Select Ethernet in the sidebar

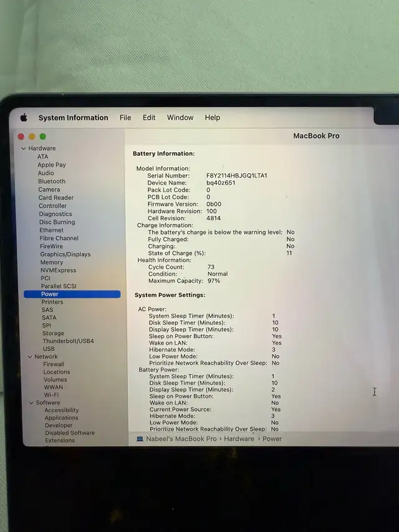click(x=51, y=230)
